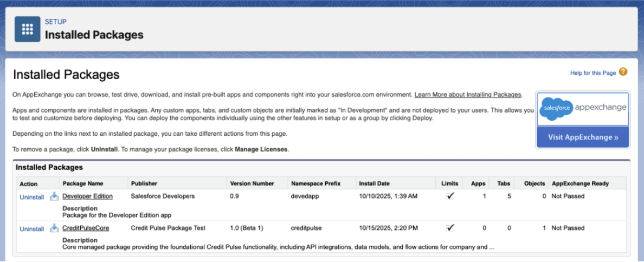Open the Visit AppExchange button

point(583,137)
